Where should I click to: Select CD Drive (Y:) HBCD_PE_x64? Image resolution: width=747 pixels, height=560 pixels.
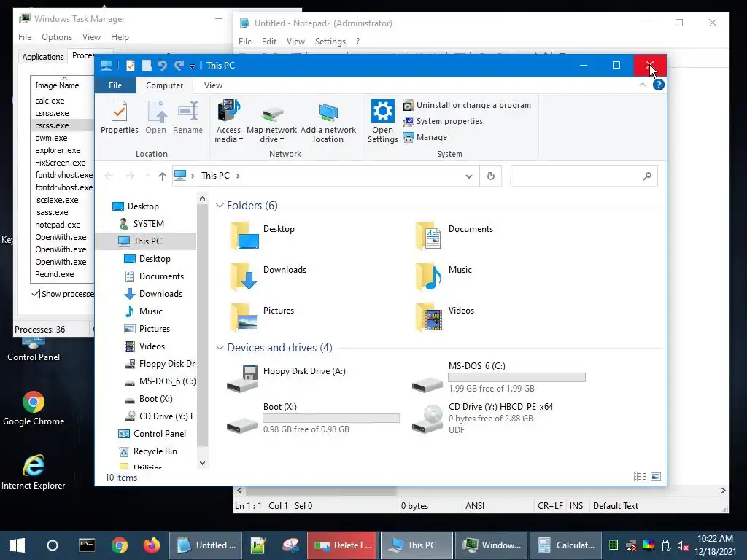(483, 418)
